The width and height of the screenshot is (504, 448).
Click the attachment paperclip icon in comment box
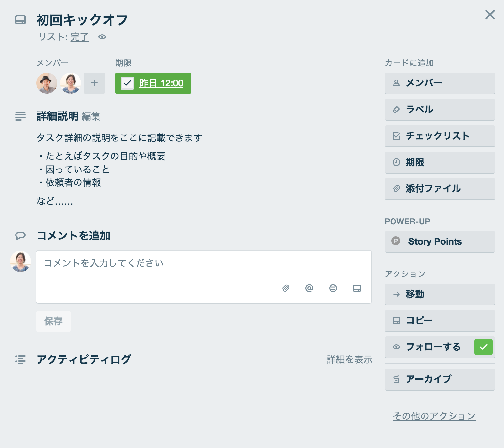(286, 288)
